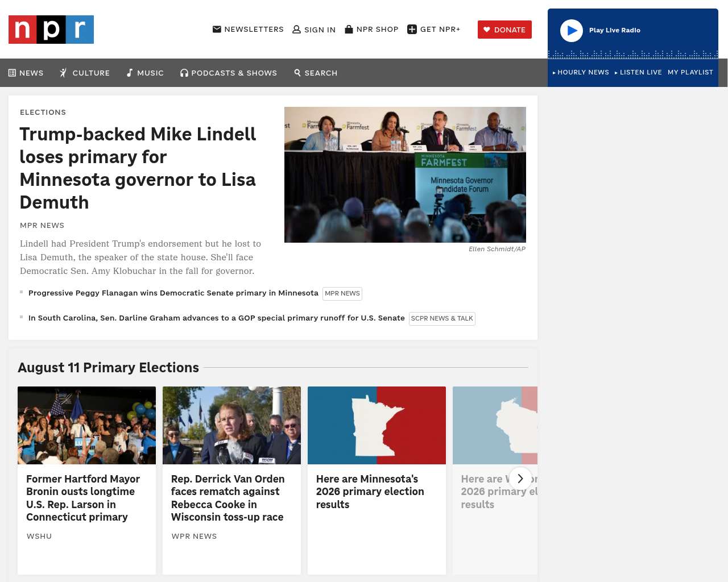The image size is (728, 582).
Task: Click the SCPR News & Talk tag
Action: click(x=442, y=319)
